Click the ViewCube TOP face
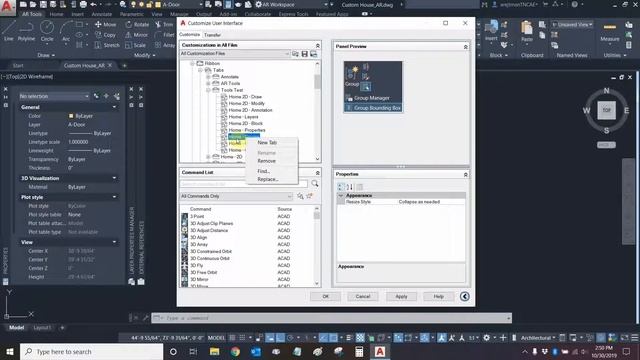The height and width of the screenshot is (360, 640). click(x=607, y=110)
